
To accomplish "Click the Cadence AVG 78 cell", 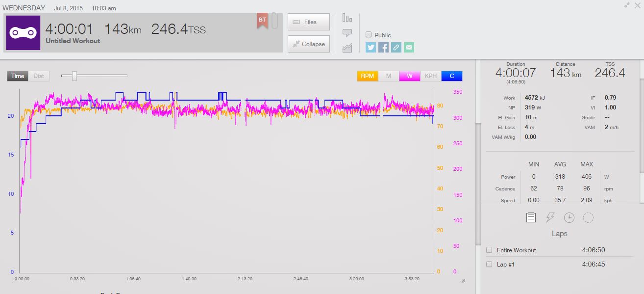I will (560, 188).
